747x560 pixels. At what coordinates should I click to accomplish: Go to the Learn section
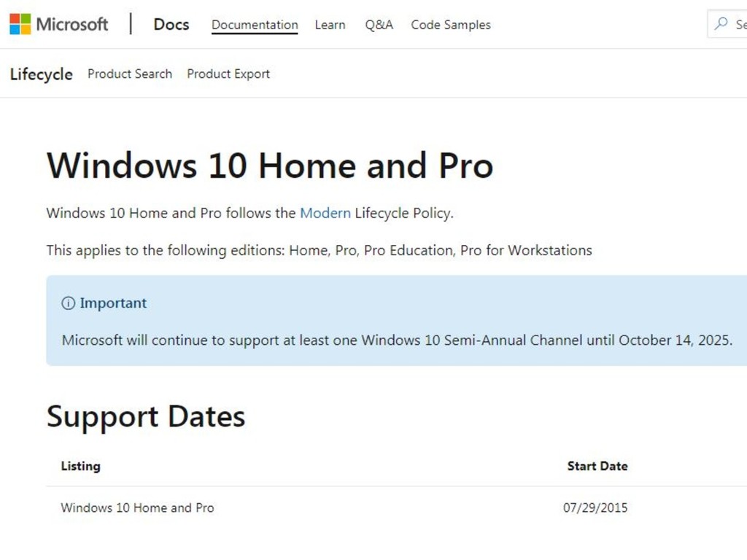coord(330,25)
